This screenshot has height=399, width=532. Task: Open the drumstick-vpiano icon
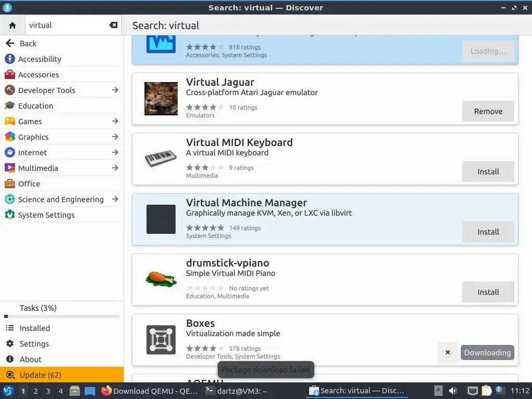tap(161, 280)
